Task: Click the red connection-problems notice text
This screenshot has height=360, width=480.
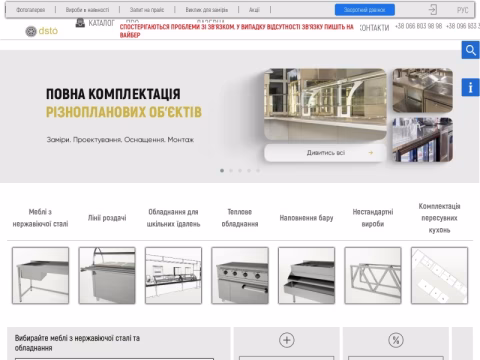Action: pos(236,31)
